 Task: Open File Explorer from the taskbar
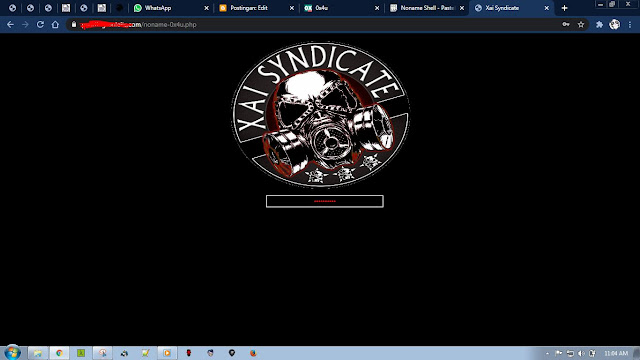pos(38,353)
